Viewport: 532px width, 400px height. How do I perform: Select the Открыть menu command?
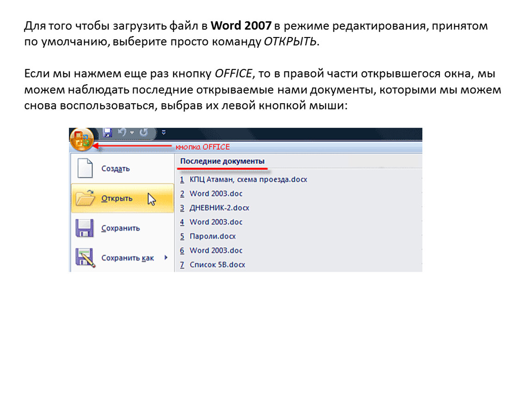pos(123,198)
